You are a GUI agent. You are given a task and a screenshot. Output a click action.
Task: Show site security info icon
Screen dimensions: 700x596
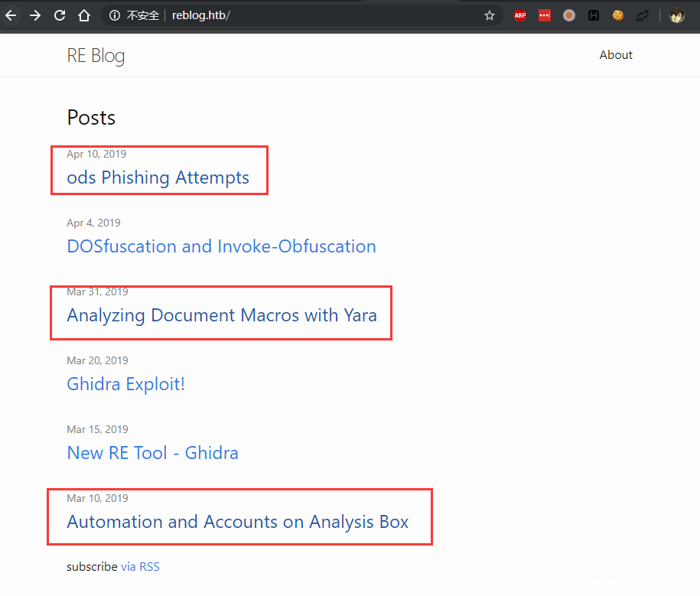click(x=114, y=15)
